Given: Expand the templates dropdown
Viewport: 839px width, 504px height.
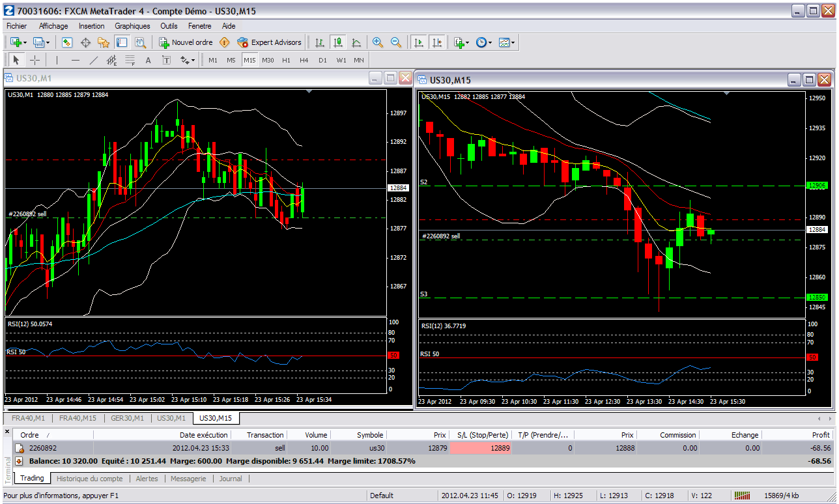Looking at the screenshot, I should point(507,42).
